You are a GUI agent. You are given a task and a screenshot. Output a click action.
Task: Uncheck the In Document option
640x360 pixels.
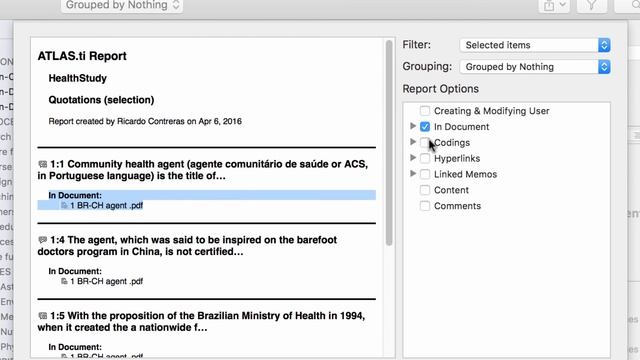[425, 127]
